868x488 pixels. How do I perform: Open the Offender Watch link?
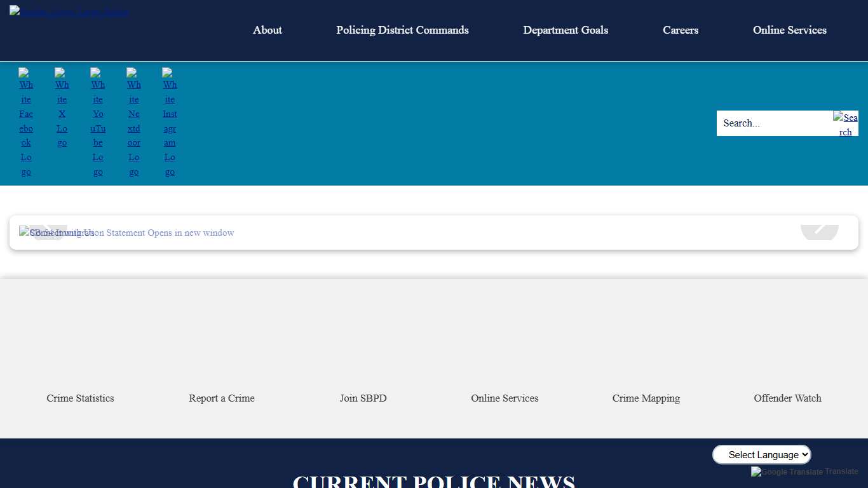click(787, 398)
